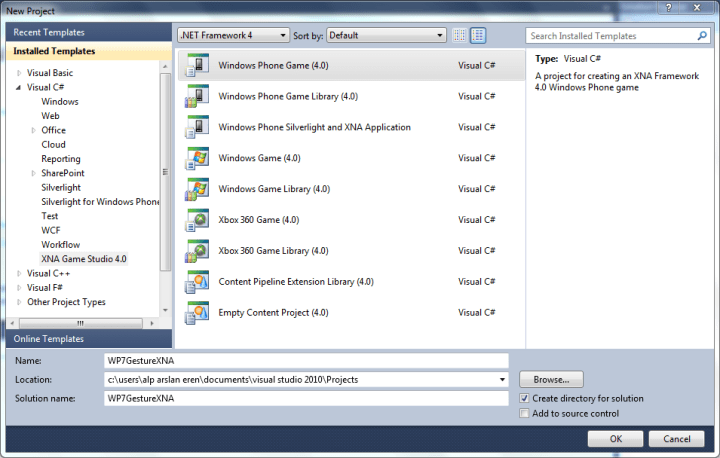Click the search magnifier icon

point(707,36)
